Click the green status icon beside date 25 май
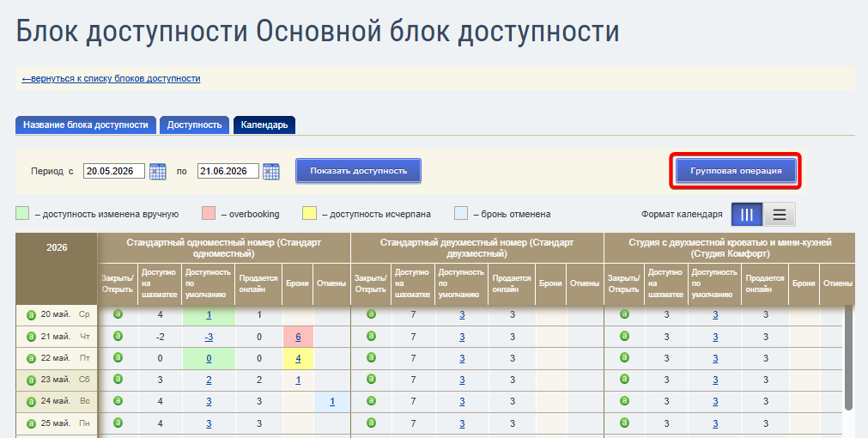Screen dimensions: 868x438 (32, 423)
